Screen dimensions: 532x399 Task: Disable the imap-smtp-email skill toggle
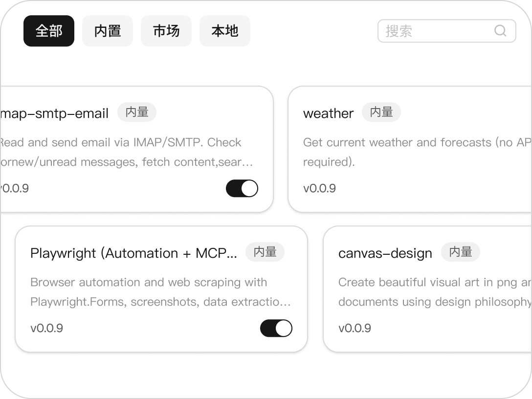point(242,188)
